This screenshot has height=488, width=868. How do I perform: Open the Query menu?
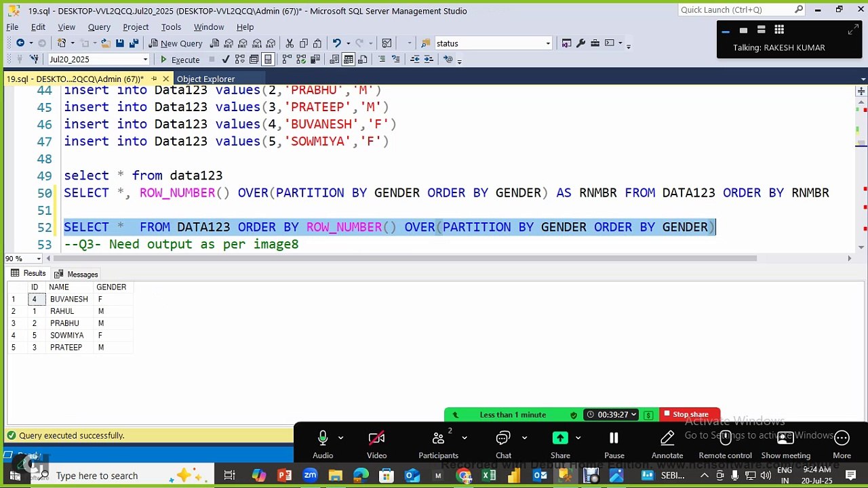point(99,27)
